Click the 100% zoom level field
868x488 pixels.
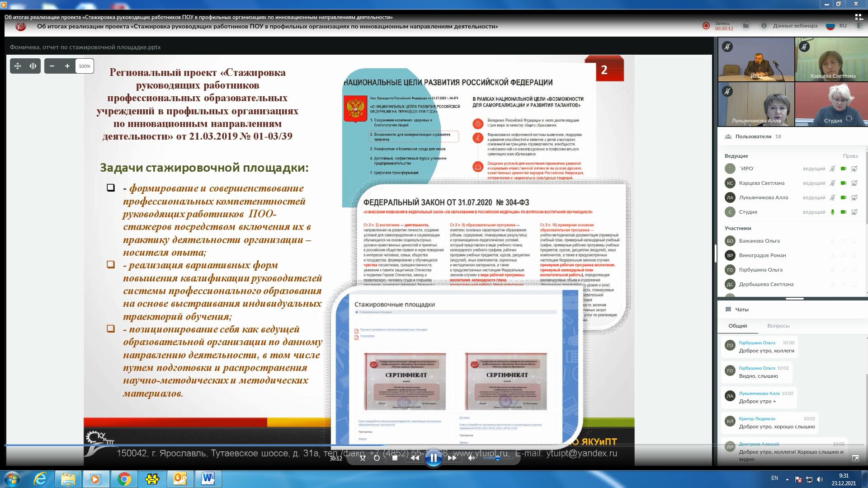pos(85,66)
